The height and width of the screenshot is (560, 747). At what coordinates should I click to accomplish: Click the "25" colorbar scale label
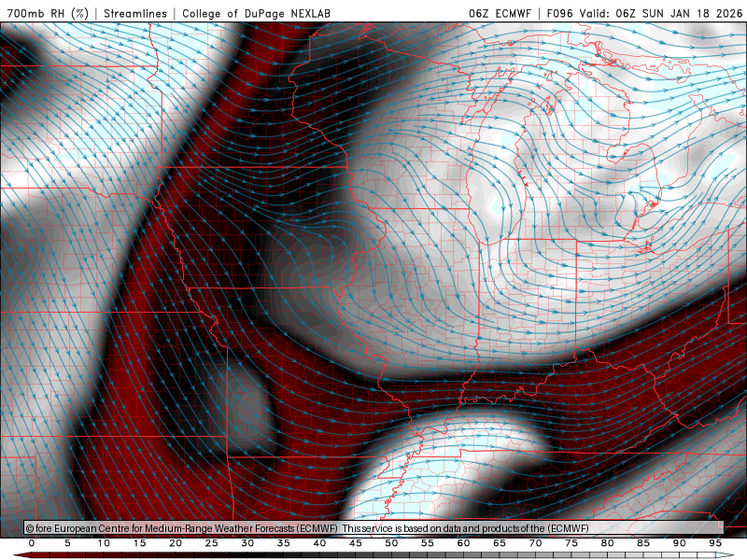[212, 543]
